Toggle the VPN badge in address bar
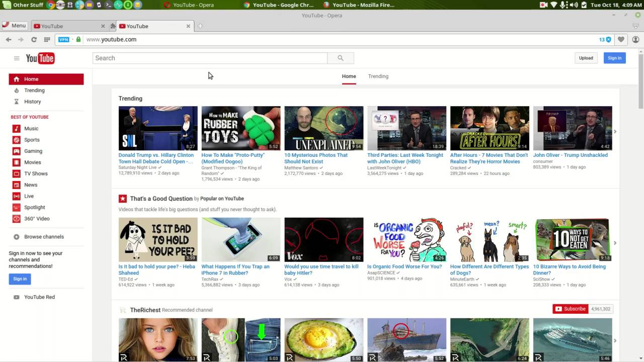 (63, 39)
